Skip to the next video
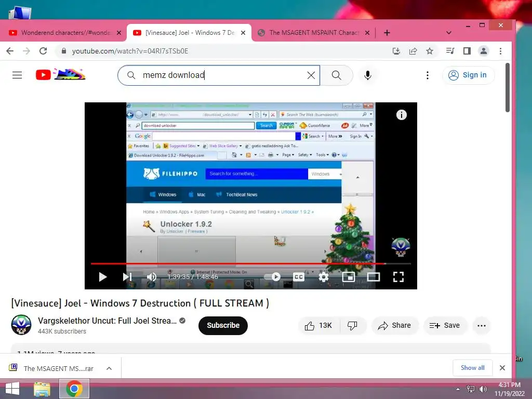The width and height of the screenshot is (532, 399). (x=127, y=277)
